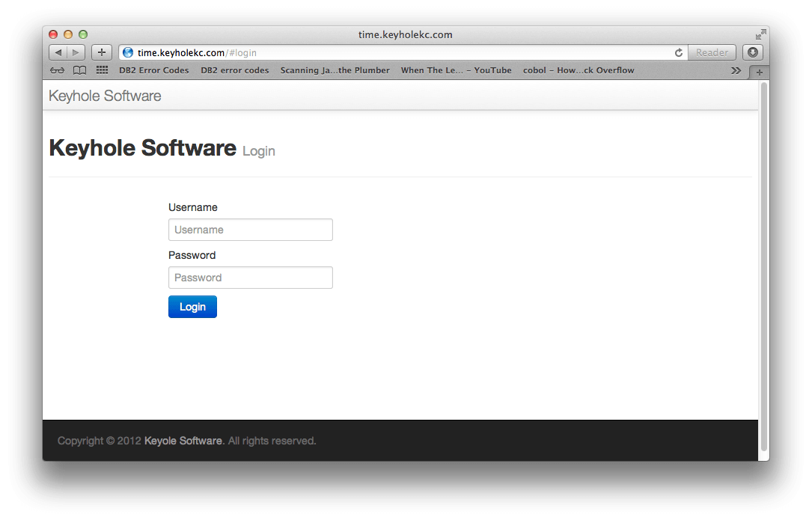
Task: Open Reading List glasses icon
Action: point(58,70)
